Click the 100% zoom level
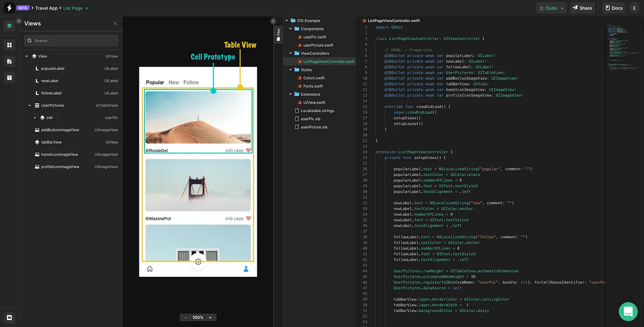The width and height of the screenshot is (644, 327). click(x=198, y=317)
